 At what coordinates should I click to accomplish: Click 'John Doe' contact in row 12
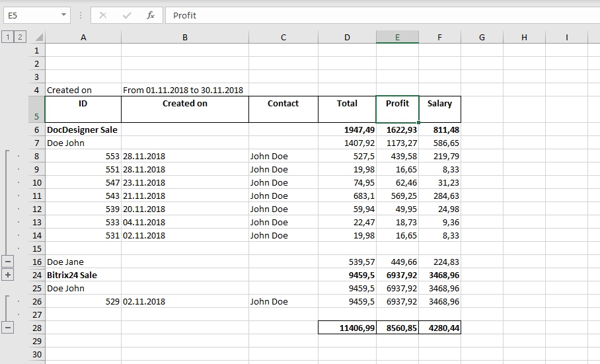tap(283, 209)
